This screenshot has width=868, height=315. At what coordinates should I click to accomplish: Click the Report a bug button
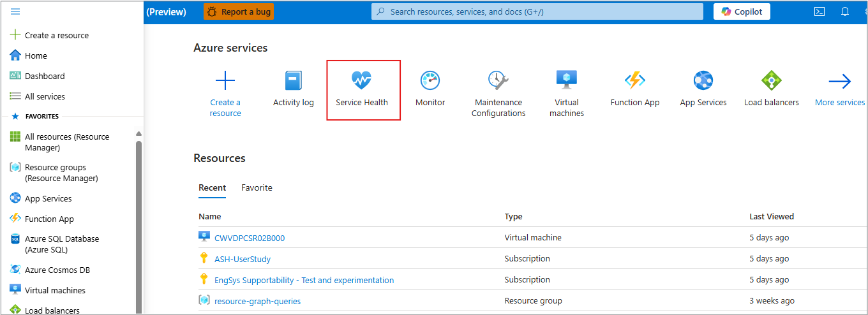pyautogui.click(x=239, y=11)
